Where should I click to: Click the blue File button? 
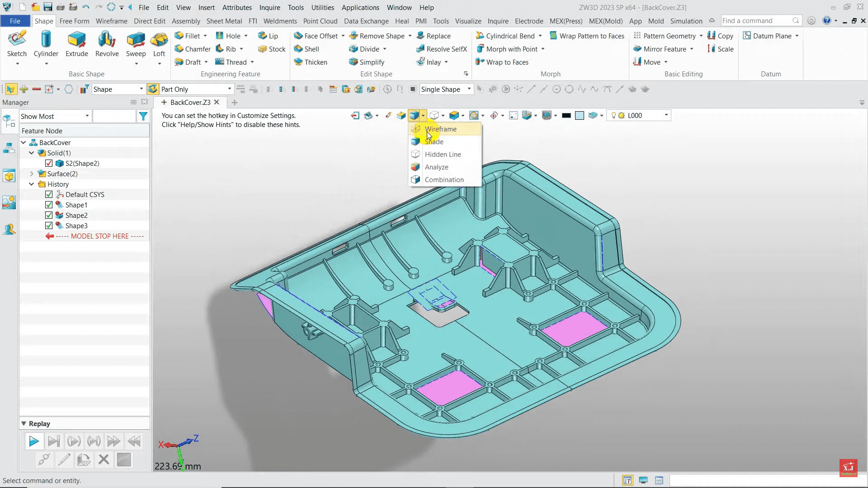(15, 21)
